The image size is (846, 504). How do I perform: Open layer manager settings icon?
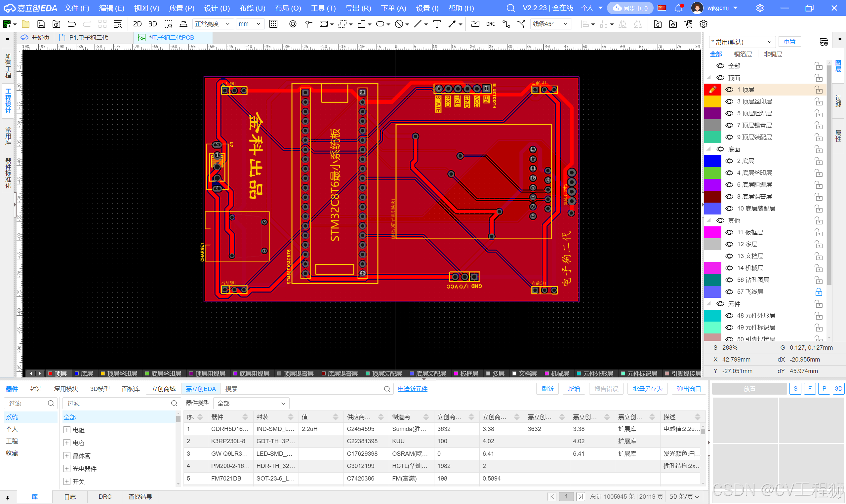(x=824, y=42)
